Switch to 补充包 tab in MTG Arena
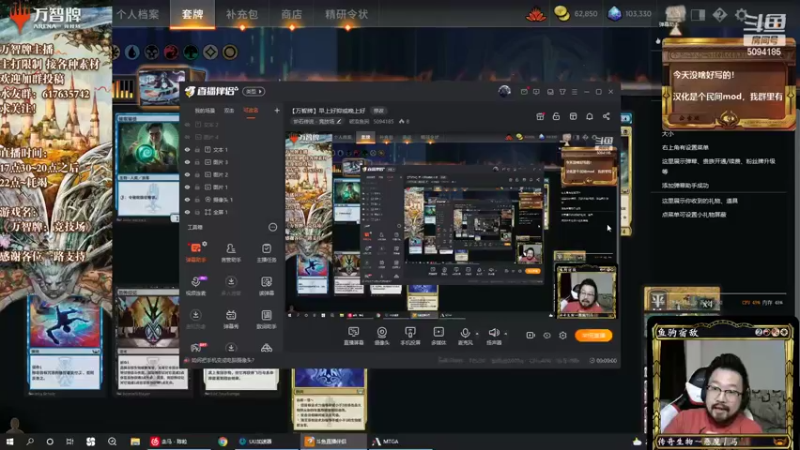Viewport: 800px width, 450px height. click(x=242, y=14)
